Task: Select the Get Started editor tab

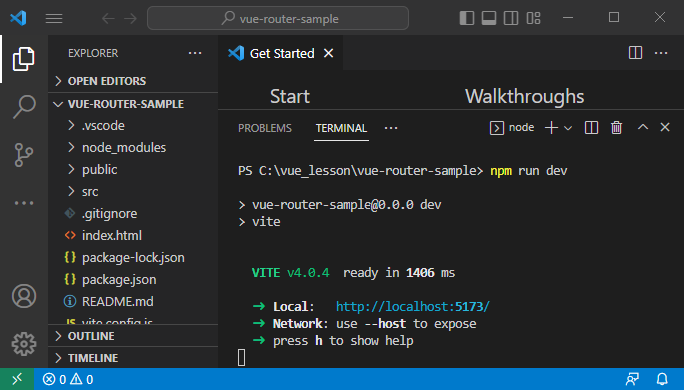Action: [x=280, y=53]
